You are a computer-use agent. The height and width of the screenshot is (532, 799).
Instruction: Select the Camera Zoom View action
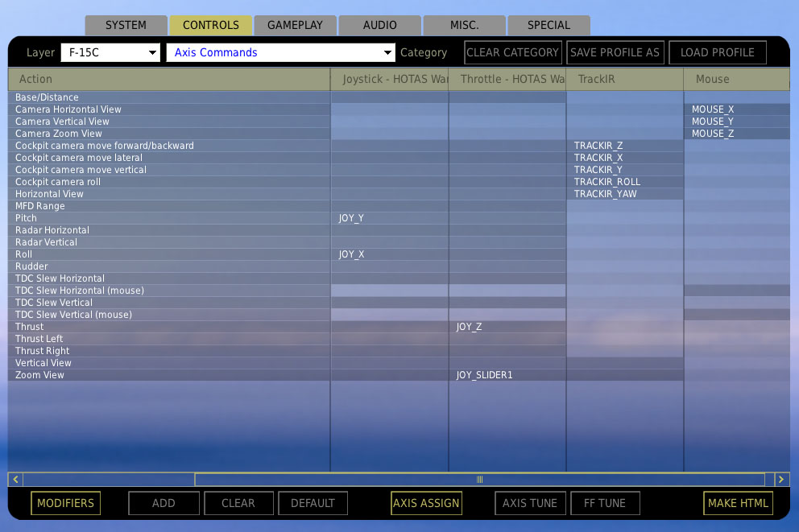(x=169, y=134)
